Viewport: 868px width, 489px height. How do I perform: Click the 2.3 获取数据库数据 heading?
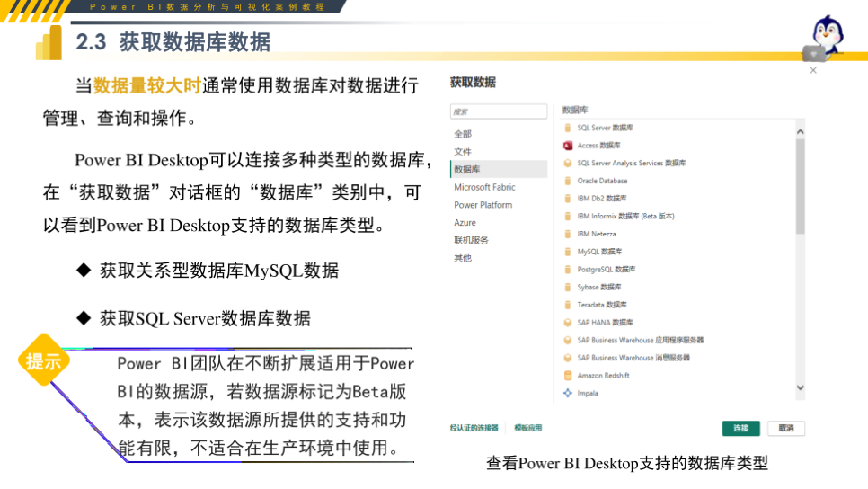173,42
